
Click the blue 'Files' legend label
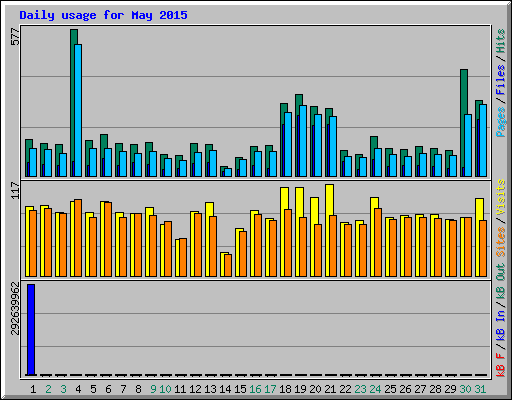coord(501,80)
